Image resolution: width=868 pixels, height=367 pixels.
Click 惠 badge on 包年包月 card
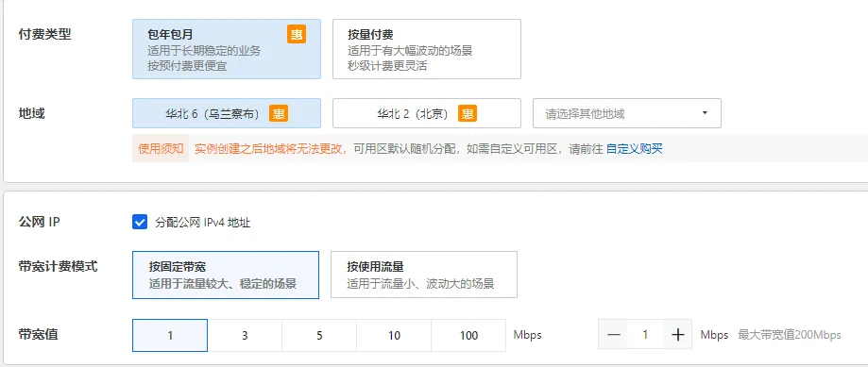point(297,34)
